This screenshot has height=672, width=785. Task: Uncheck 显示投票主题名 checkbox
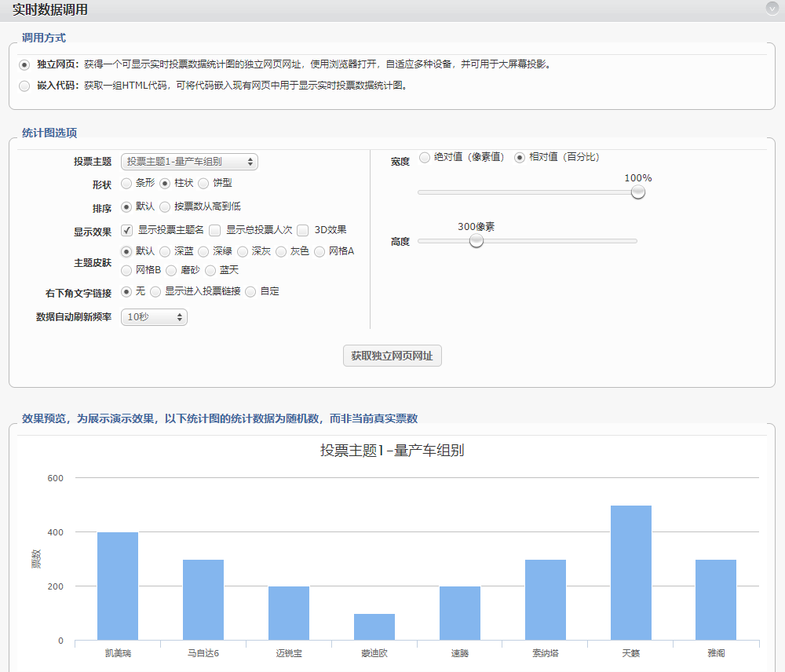click(x=127, y=231)
